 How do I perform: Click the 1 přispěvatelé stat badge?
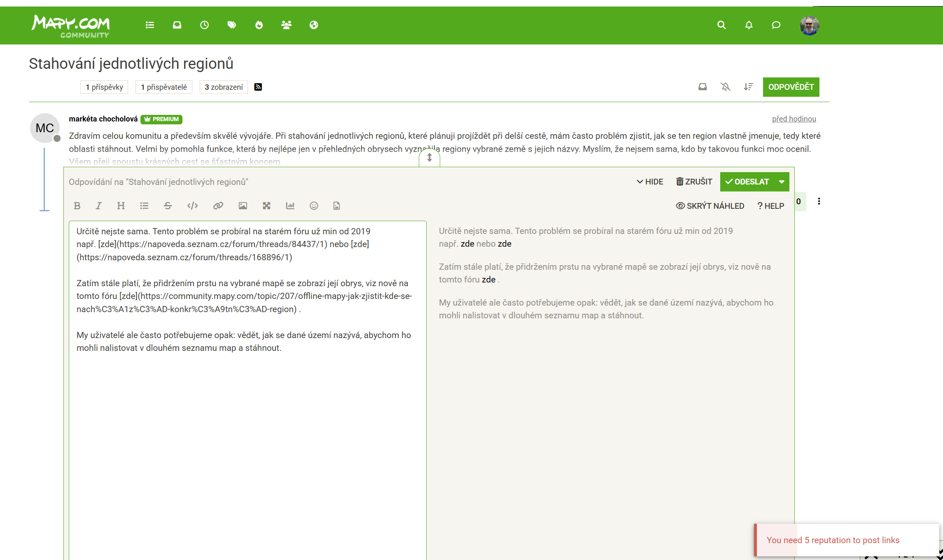(x=164, y=87)
